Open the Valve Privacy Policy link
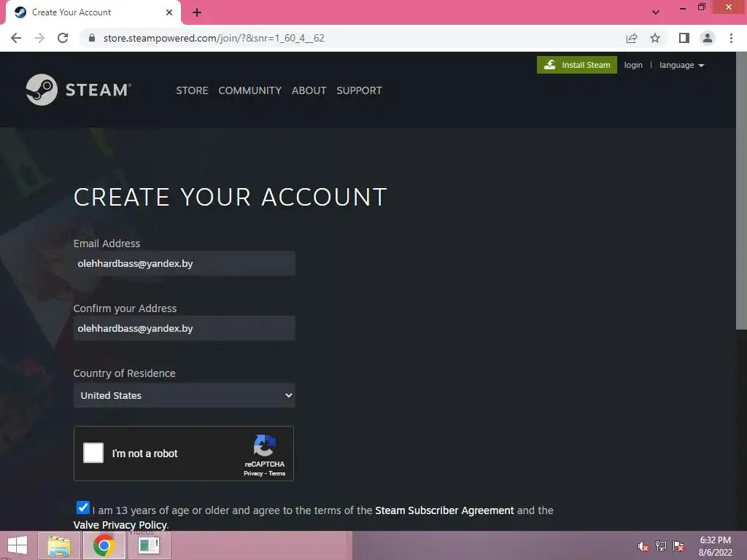The image size is (747, 560). point(120,525)
